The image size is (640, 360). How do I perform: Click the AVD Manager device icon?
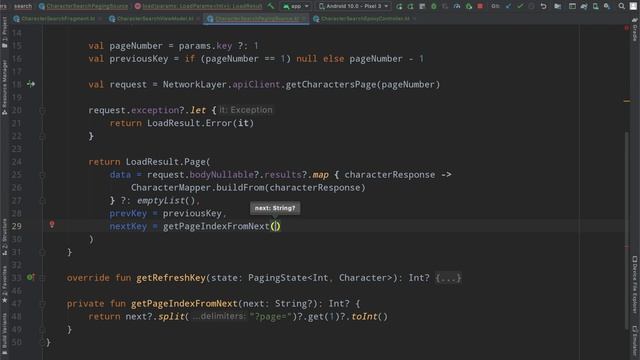596,6
